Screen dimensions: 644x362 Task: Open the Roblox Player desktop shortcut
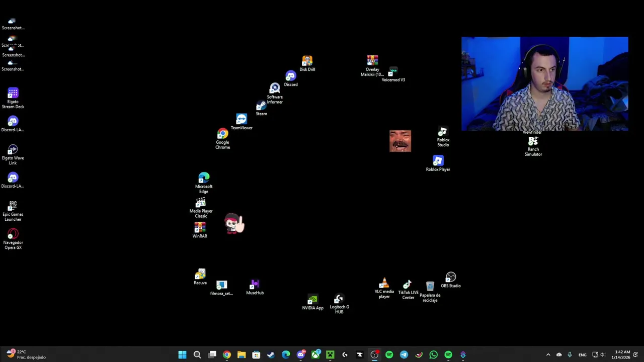click(x=438, y=163)
